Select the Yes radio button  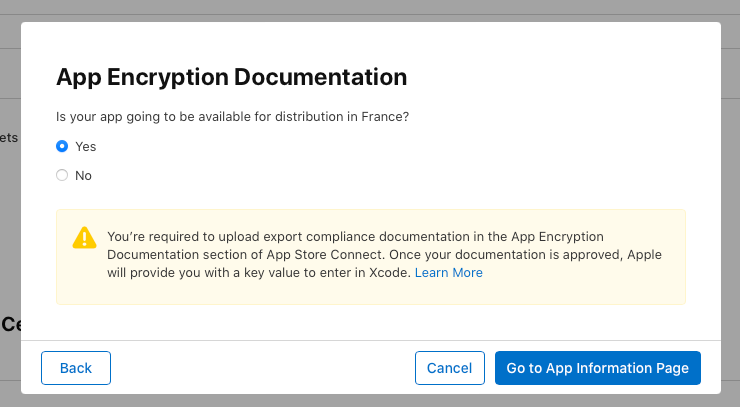click(x=62, y=146)
